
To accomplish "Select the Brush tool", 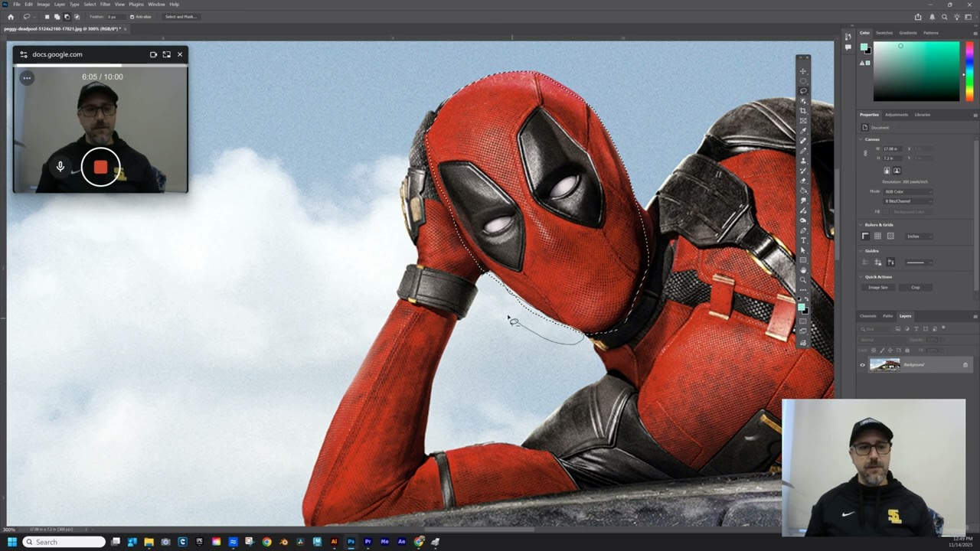I will click(x=803, y=151).
